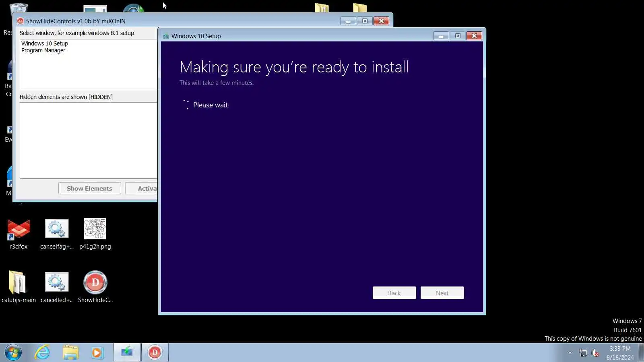Minimize the ShowHideControls window
The height and width of the screenshot is (362, 644).
348,21
